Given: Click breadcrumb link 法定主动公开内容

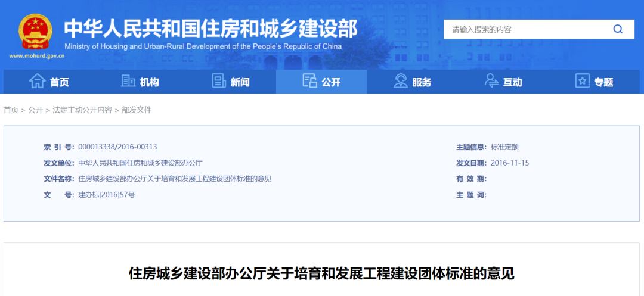Looking at the screenshot, I should (x=82, y=110).
